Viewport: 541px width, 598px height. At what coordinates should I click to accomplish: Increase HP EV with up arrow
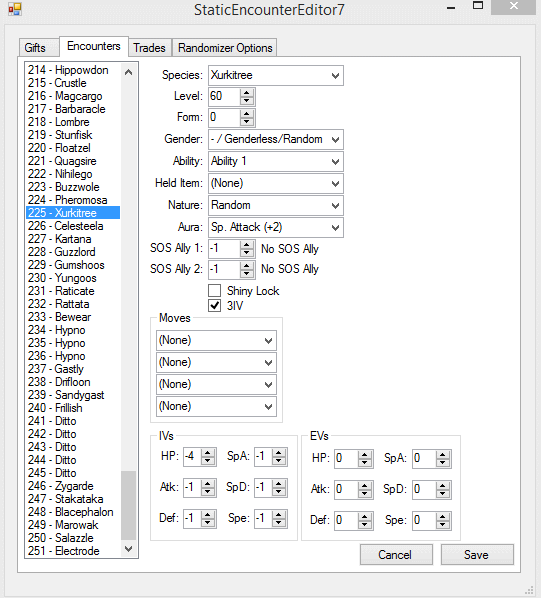pos(365,455)
